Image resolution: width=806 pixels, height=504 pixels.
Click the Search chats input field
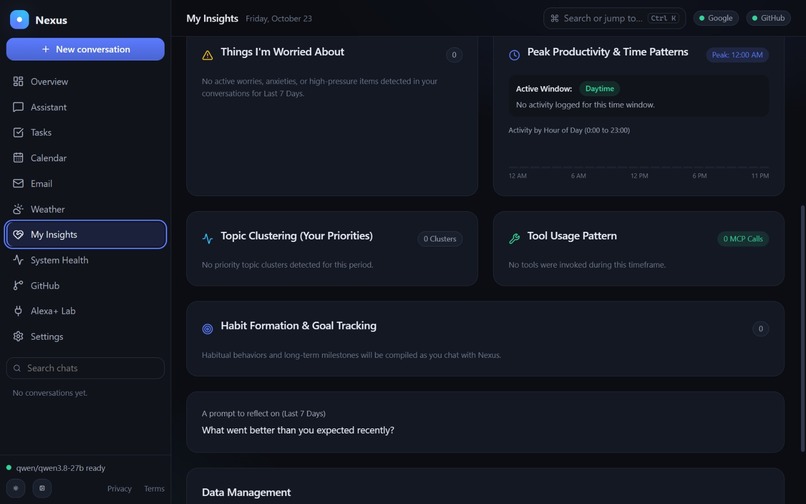point(85,368)
